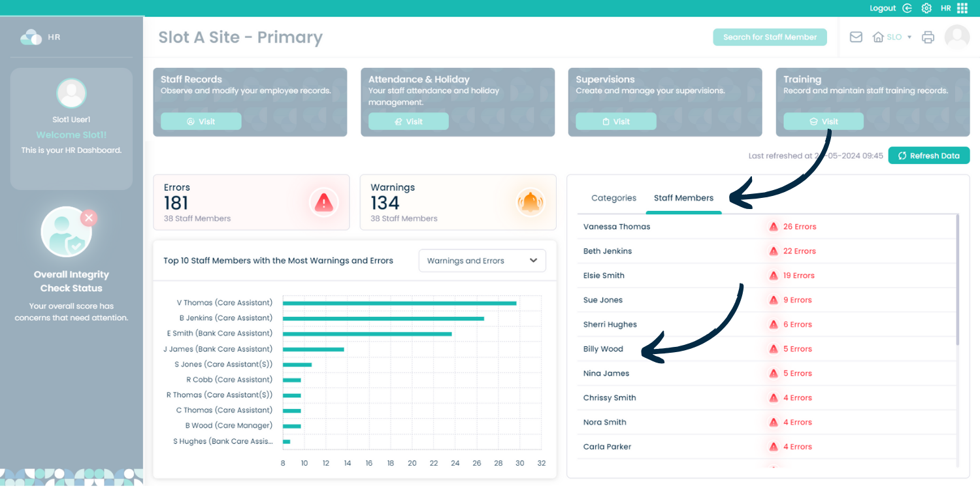
Task: Click the HR cloud logo in sidebar
Action: pyautogui.click(x=31, y=37)
